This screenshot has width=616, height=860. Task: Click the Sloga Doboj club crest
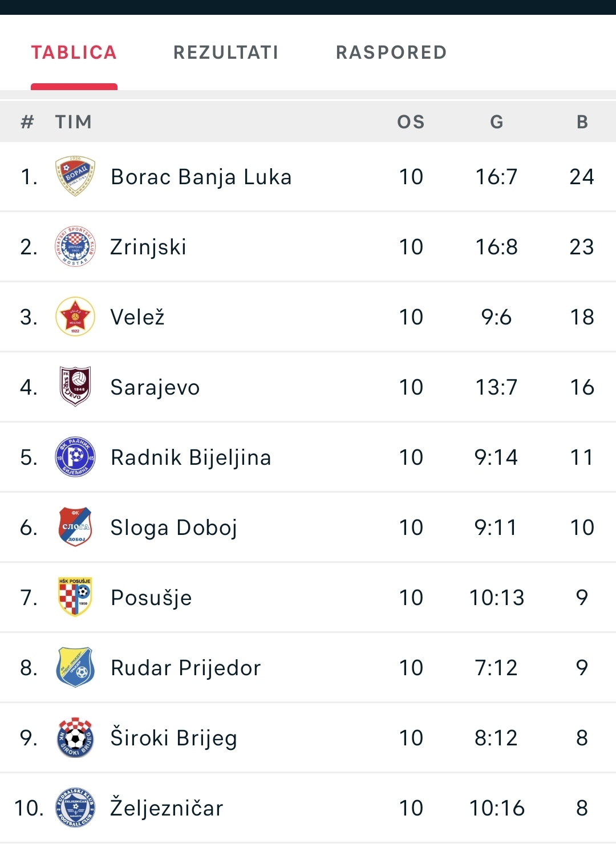pyautogui.click(x=75, y=528)
